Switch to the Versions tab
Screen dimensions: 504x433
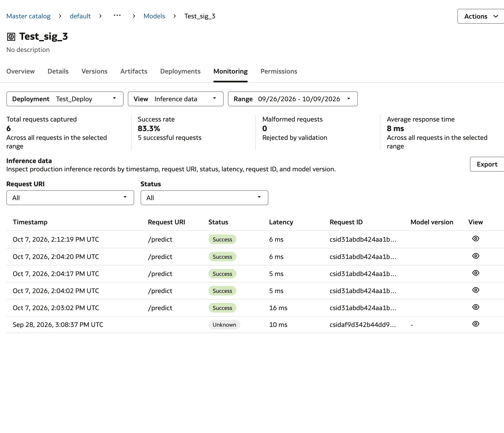(x=95, y=71)
